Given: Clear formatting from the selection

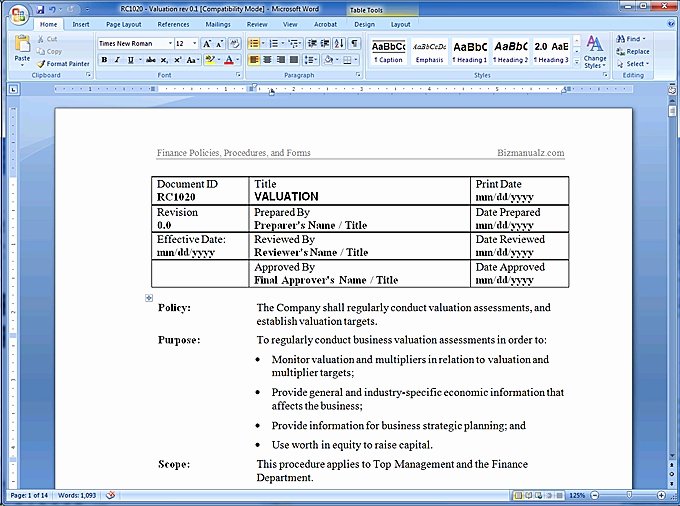Looking at the screenshot, I should [x=235, y=43].
